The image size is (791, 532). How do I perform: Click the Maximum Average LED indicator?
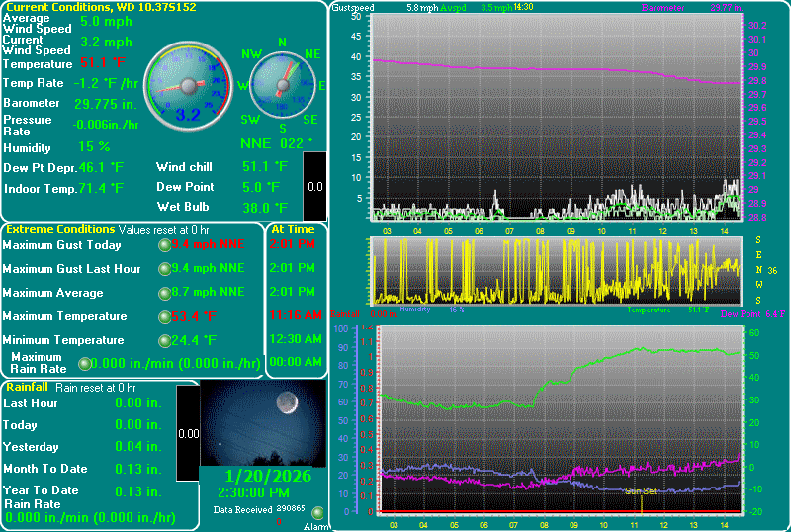(164, 293)
